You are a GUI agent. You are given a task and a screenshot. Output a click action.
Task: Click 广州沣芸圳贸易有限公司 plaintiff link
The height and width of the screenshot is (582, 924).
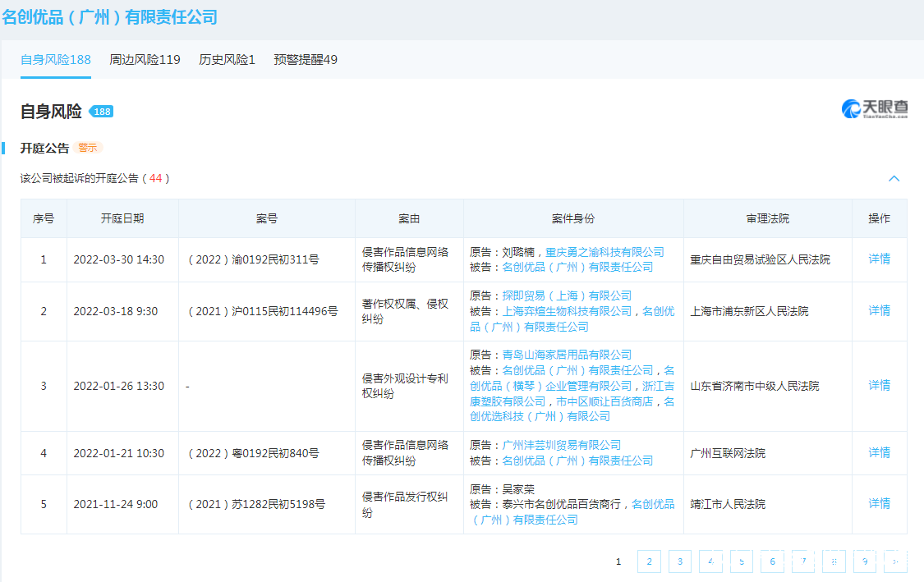point(562,445)
